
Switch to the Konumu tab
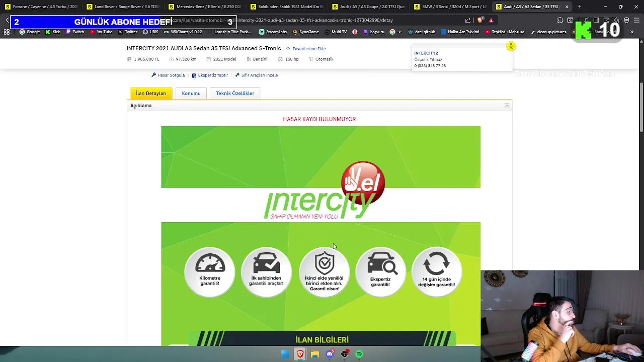click(191, 94)
